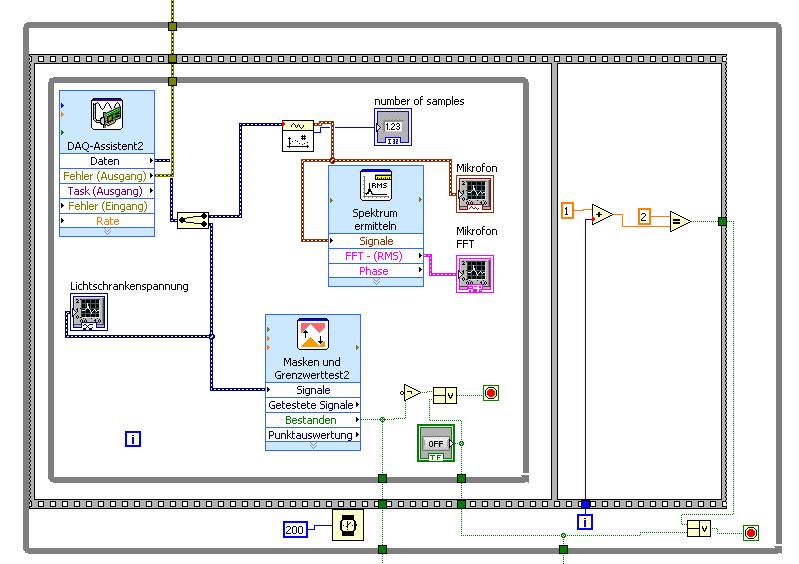Click the outer loop stop condition terminal
This screenshot has height=564, width=799.
coord(751,533)
